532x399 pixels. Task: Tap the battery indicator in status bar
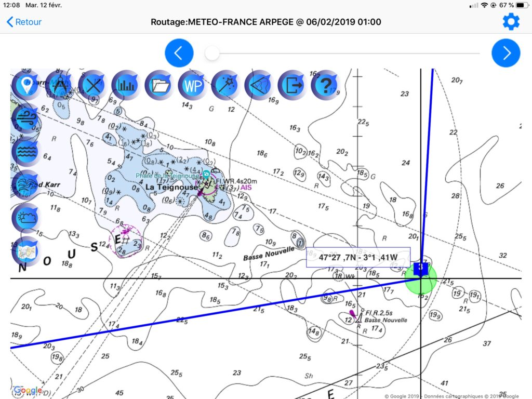tap(522, 5)
